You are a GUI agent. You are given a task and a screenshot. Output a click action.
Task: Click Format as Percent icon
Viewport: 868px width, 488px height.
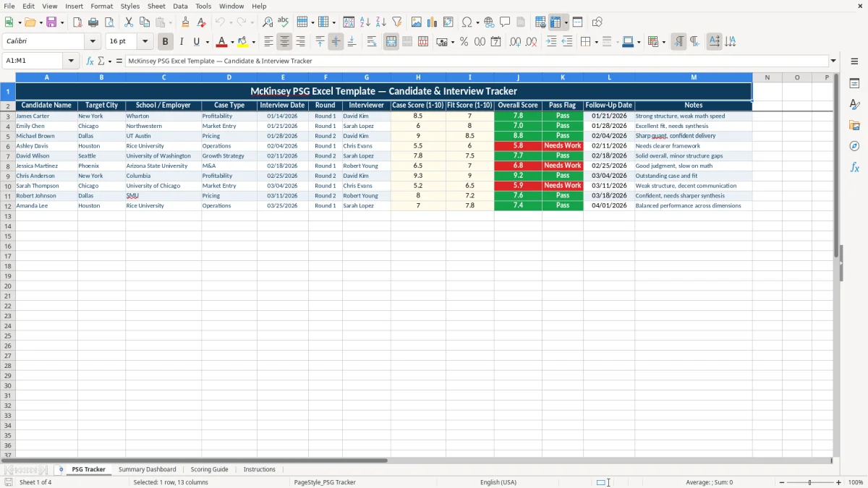464,42
